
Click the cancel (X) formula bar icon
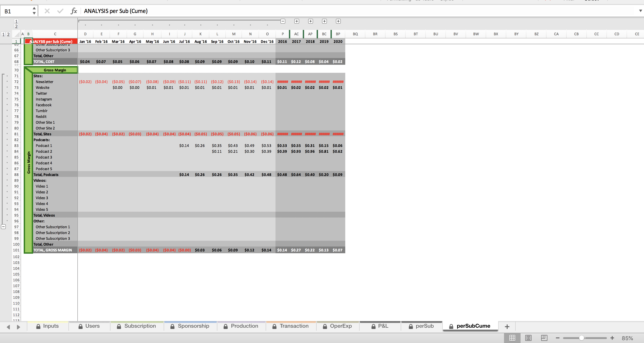pyautogui.click(x=47, y=11)
